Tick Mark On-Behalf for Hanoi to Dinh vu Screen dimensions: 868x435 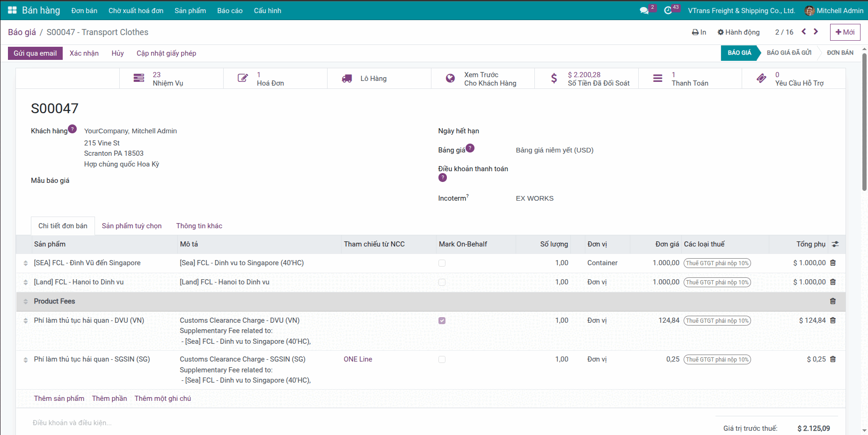(x=442, y=283)
